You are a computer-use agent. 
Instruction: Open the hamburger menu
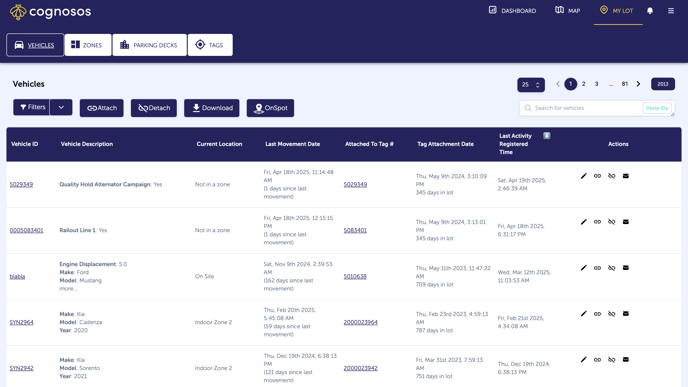tap(671, 11)
